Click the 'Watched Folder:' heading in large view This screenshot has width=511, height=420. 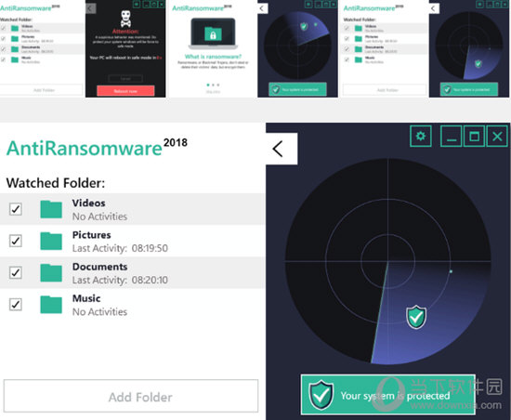pos(56,183)
